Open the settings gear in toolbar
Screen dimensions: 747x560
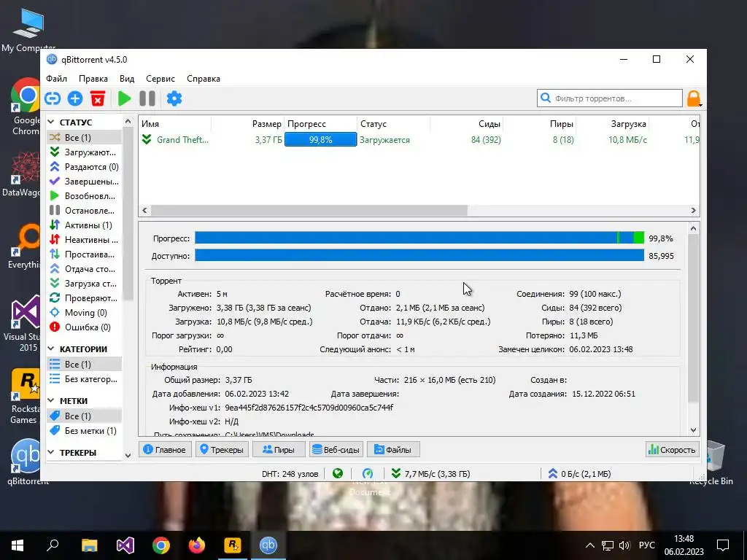(x=174, y=98)
